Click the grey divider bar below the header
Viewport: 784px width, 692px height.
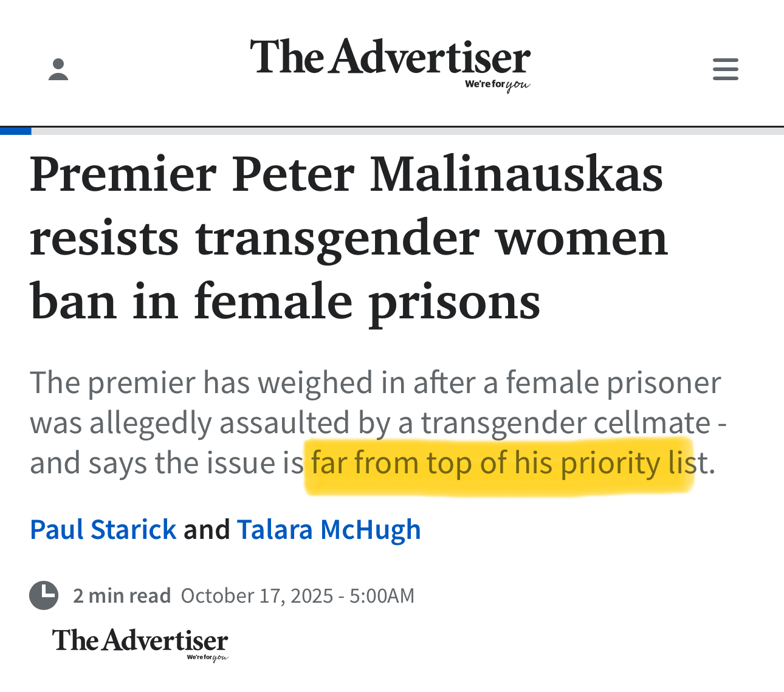407,130
